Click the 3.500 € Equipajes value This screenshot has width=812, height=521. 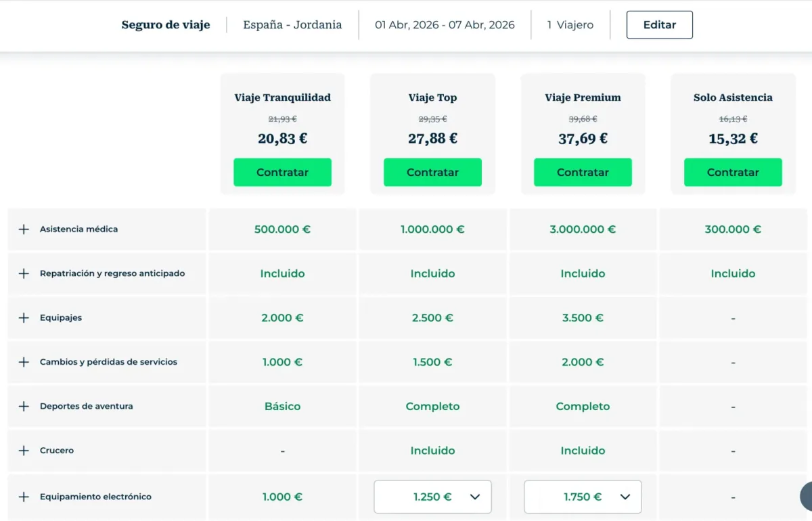(583, 318)
